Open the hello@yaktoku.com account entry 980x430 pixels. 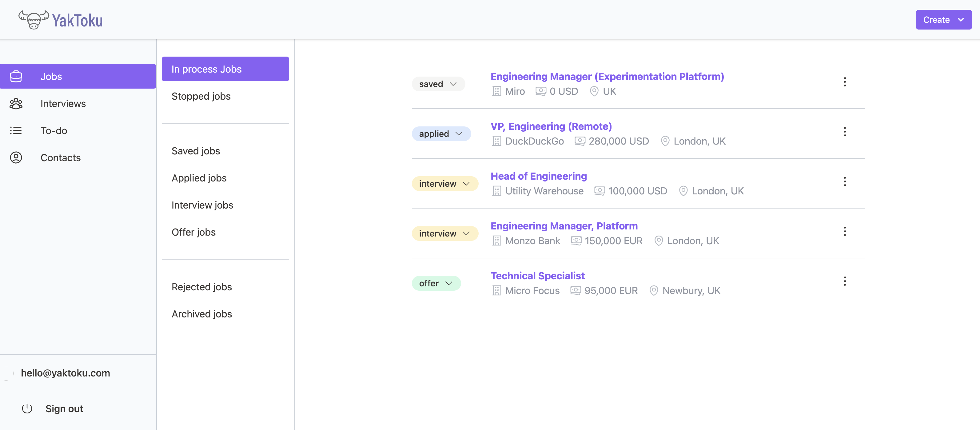[66, 373]
